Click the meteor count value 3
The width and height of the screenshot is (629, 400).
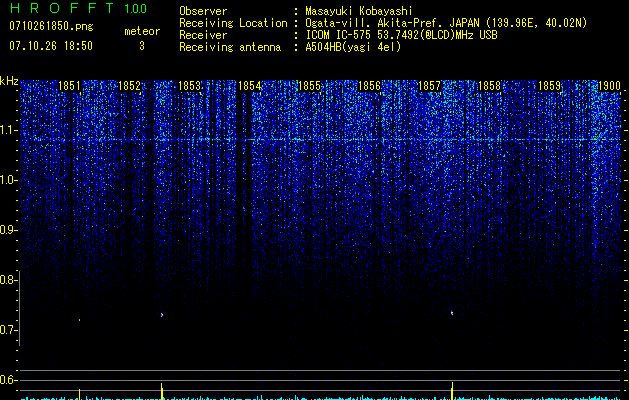pyautogui.click(x=142, y=46)
